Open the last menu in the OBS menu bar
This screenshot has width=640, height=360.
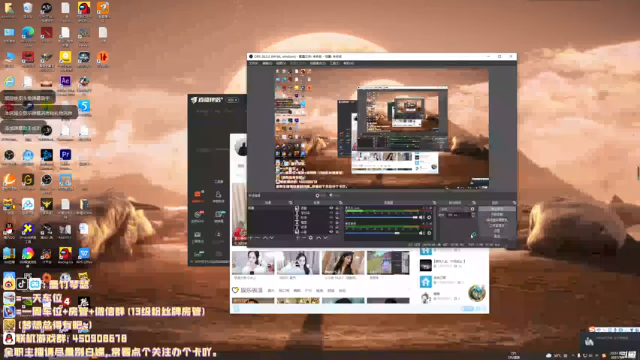(348, 63)
